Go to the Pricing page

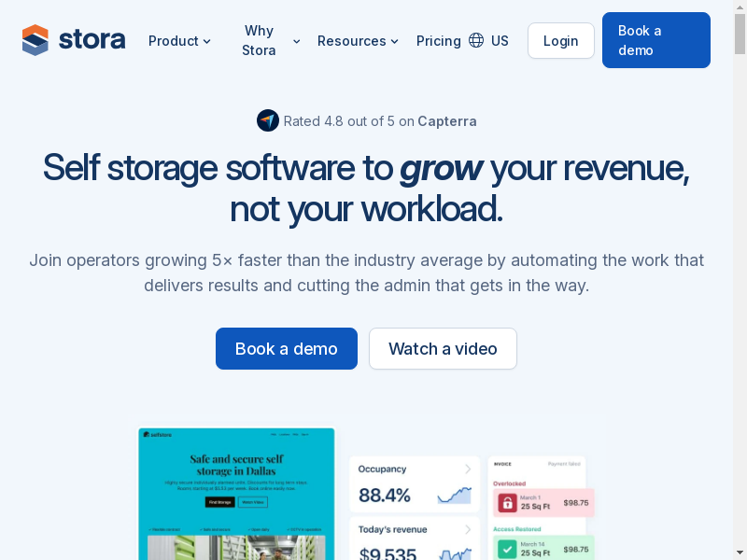pos(438,41)
